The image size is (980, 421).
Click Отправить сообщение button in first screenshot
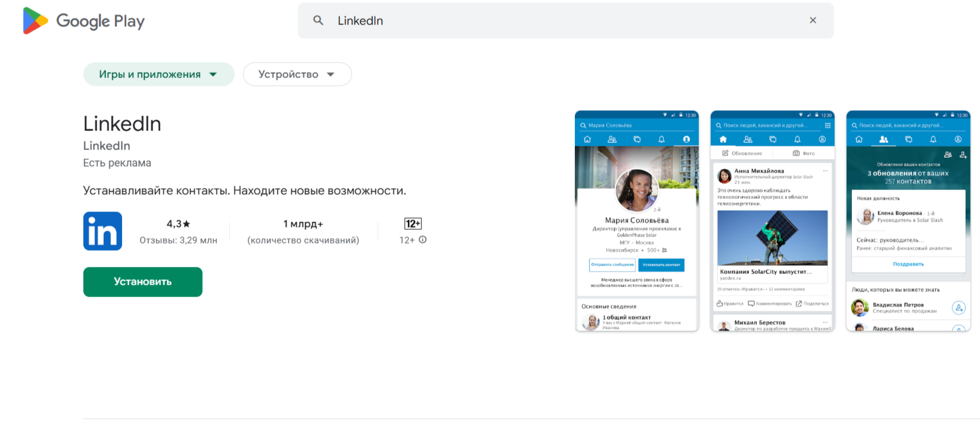click(612, 265)
